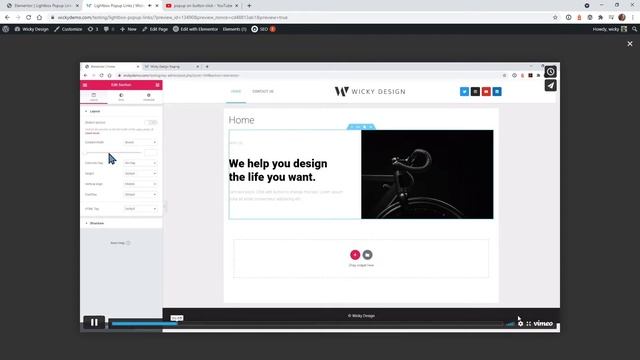This screenshot has height=360, width=640.
Task: Collapse the Layout section in panel
Action: pyautogui.click(x=121, y=111)
